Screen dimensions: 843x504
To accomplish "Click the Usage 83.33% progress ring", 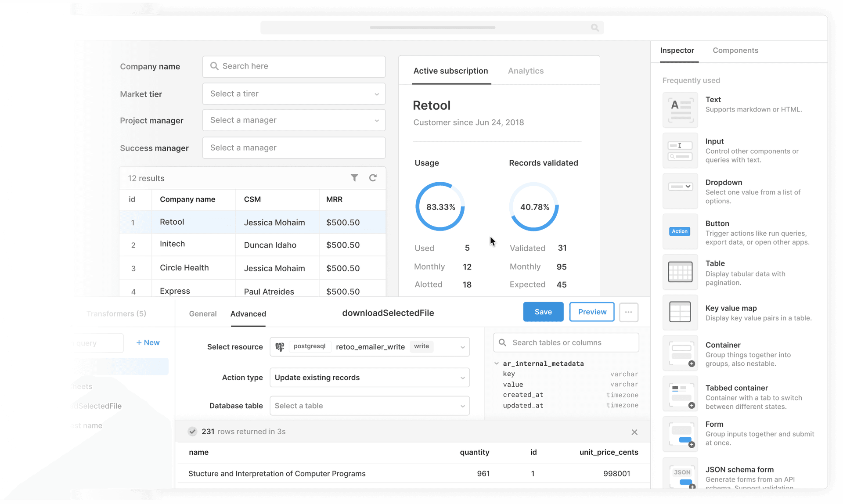I will [440, 207].
